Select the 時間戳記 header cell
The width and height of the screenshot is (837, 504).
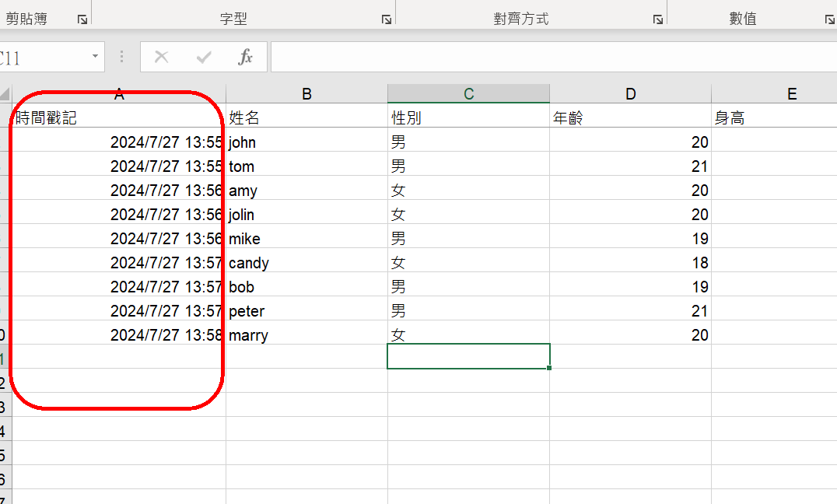[x=119, y=118]
